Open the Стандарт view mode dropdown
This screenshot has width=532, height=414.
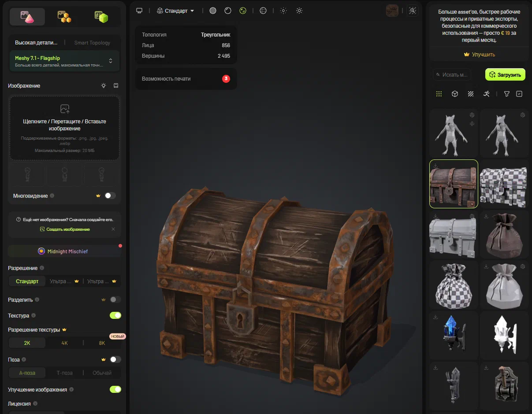coord(176,11)
